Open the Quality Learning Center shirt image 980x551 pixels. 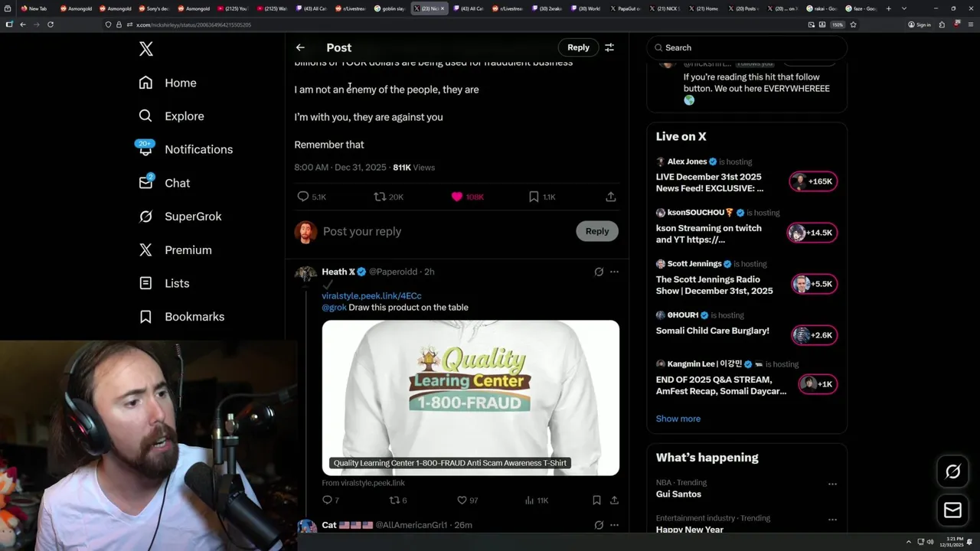click(x=470, y=398)
